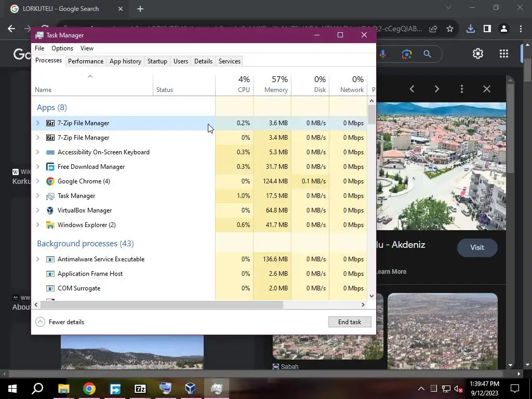Image resolution: width=532 pixels, height=399 pixels.
Task: Open File Explorer from taskbar
Action: tap(63, 389)
